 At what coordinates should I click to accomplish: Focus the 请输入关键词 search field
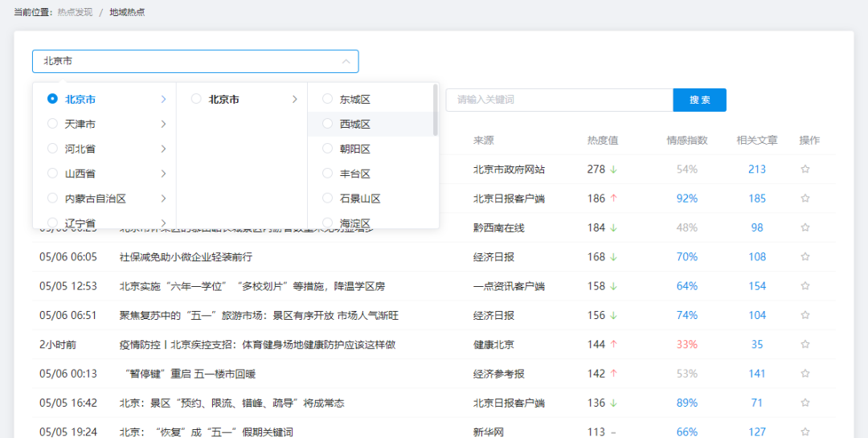pos(559,100)
